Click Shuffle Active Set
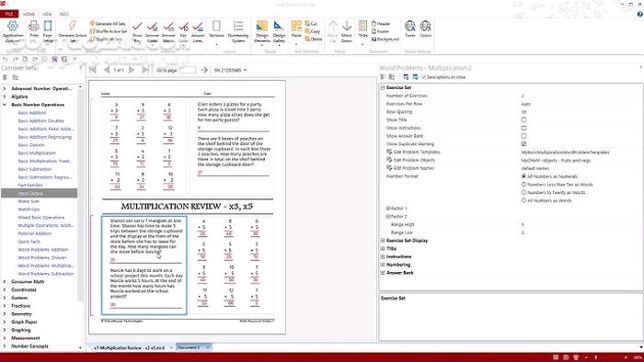644x362 pixels. 108,31
